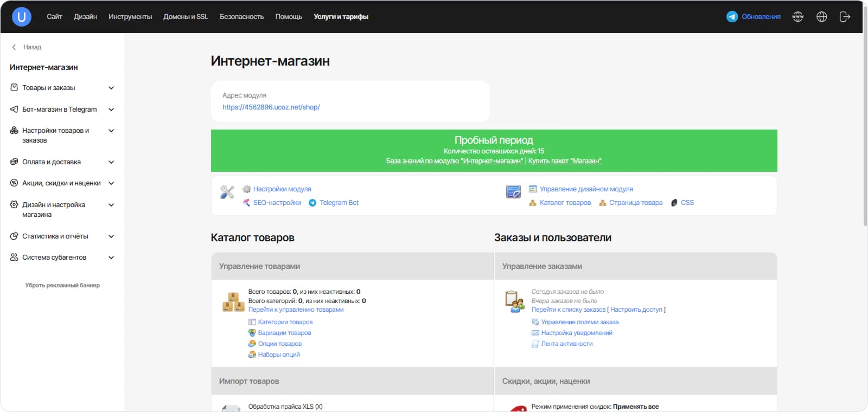Click the product boxes icon
This screenshot has height=412, width=868.
point(233,302)
